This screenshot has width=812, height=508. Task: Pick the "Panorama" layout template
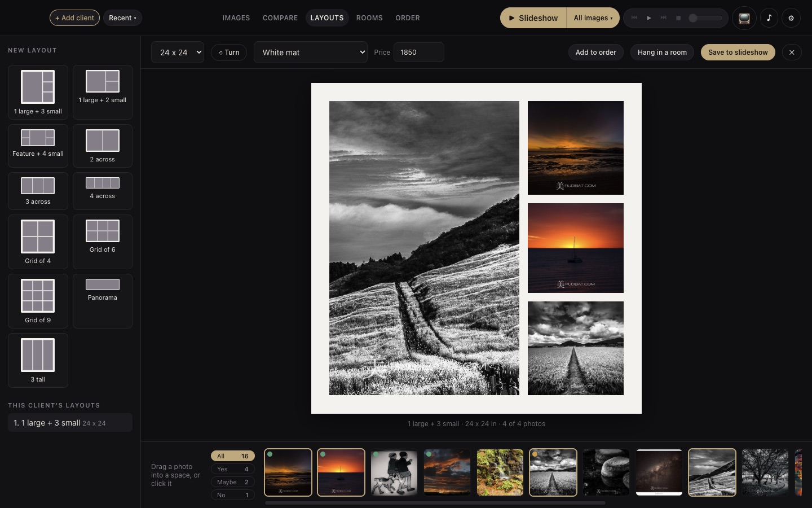point(103,301)
